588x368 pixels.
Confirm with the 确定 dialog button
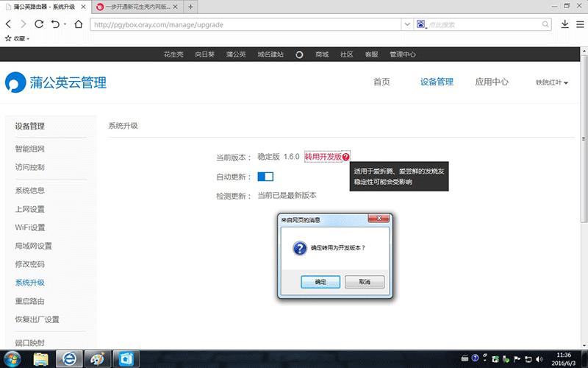click(x=320, y=282)
